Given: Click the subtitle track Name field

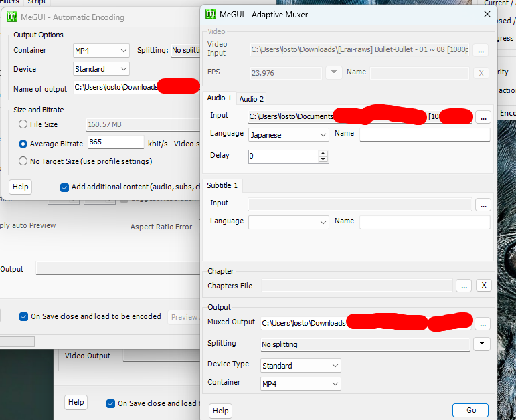Looking at the screenshot, I should [425, 222].
